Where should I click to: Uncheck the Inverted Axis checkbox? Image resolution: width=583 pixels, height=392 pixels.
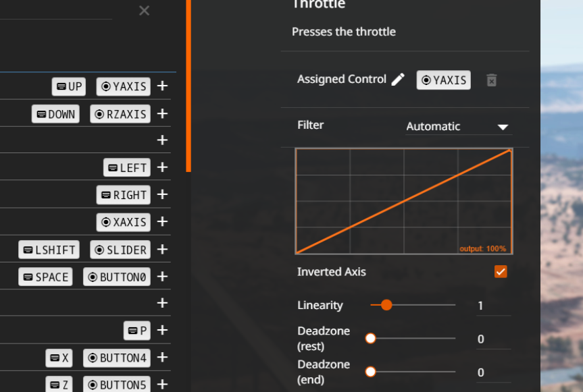501,272
